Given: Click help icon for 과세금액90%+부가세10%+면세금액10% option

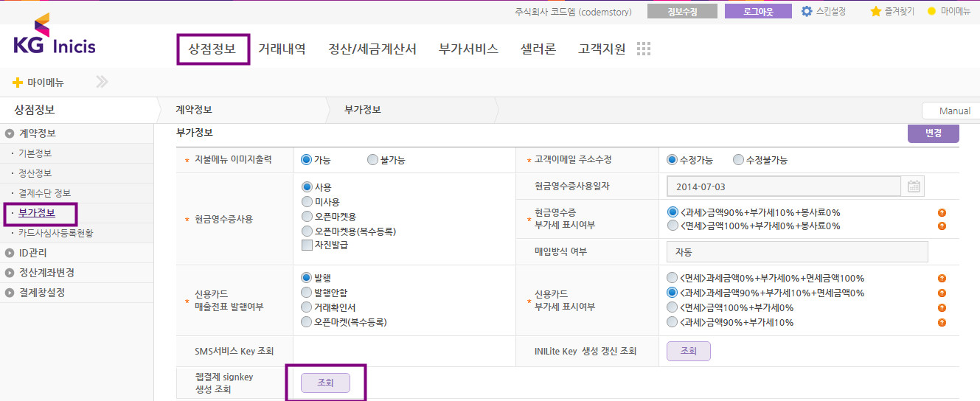Looking at the screenshot, I should coord(942,293).
